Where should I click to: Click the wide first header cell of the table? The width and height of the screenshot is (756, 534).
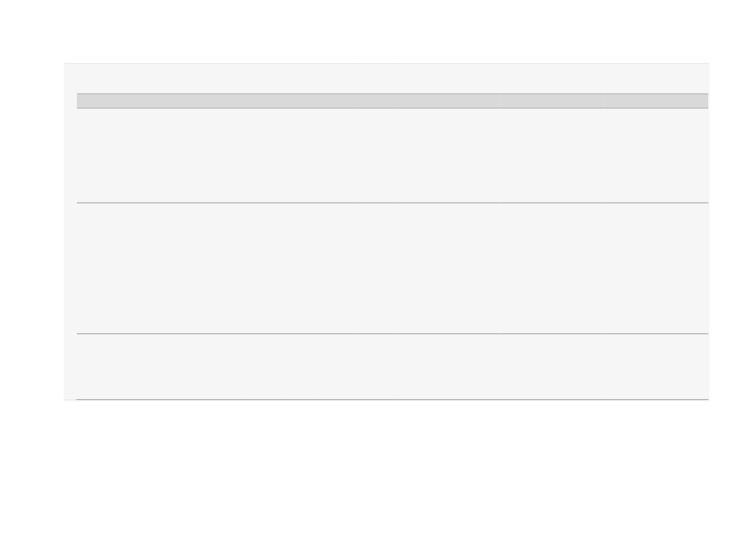218,101
